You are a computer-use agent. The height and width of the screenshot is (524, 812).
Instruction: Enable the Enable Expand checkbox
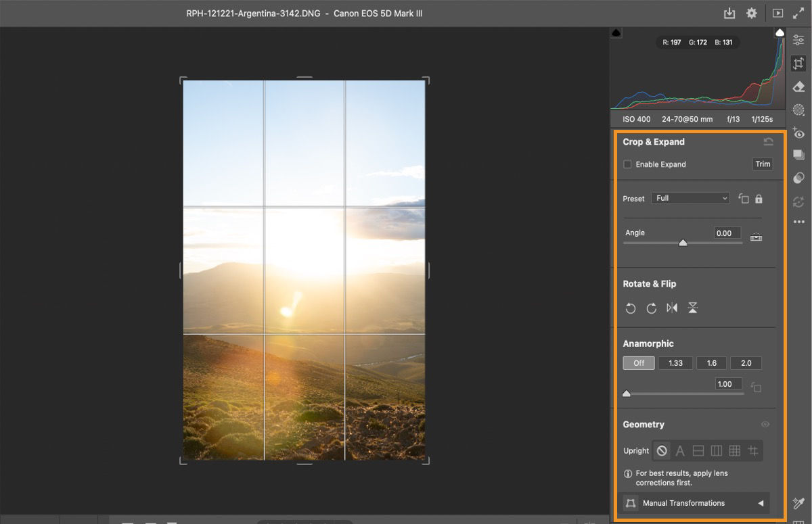[x=627, y=164]
